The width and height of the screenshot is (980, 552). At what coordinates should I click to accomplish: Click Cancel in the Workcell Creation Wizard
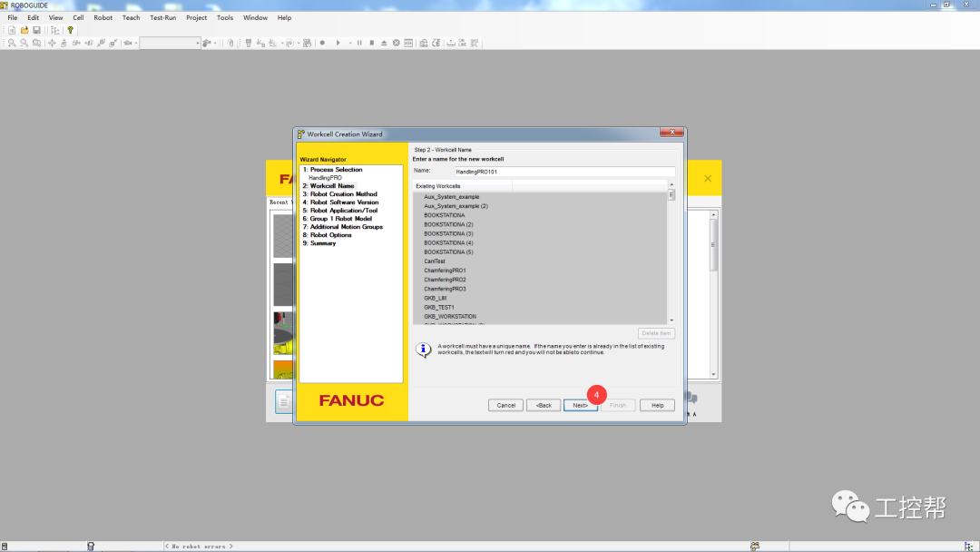click(x=505, y=405)
